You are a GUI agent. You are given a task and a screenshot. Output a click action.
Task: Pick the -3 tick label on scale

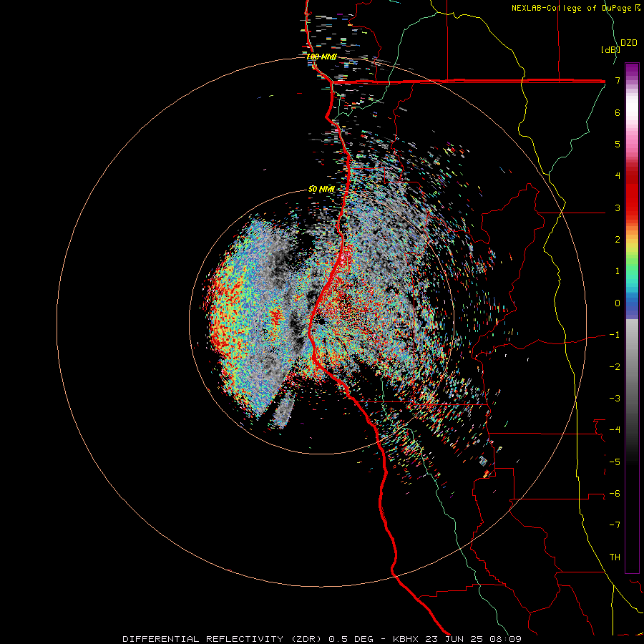[615, 399]
